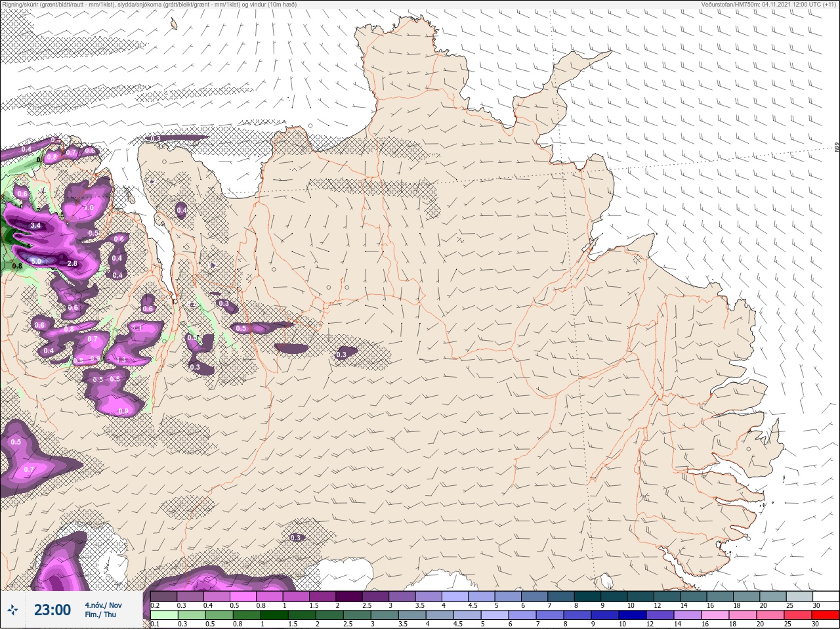
Task: Click the 23:00 forecast time display
Action: click(x=52, y=610)
